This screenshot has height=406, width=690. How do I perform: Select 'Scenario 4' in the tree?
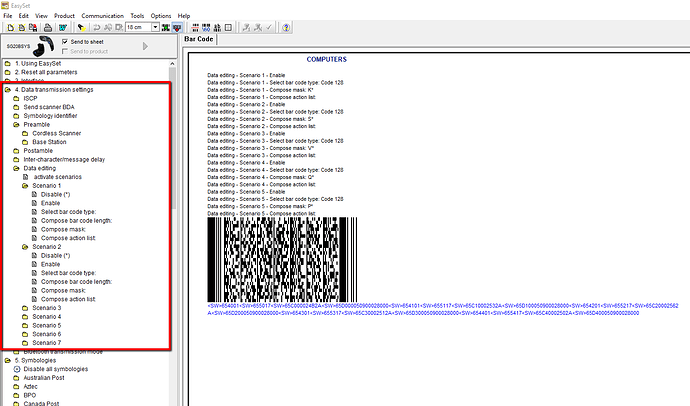(47, 317)
